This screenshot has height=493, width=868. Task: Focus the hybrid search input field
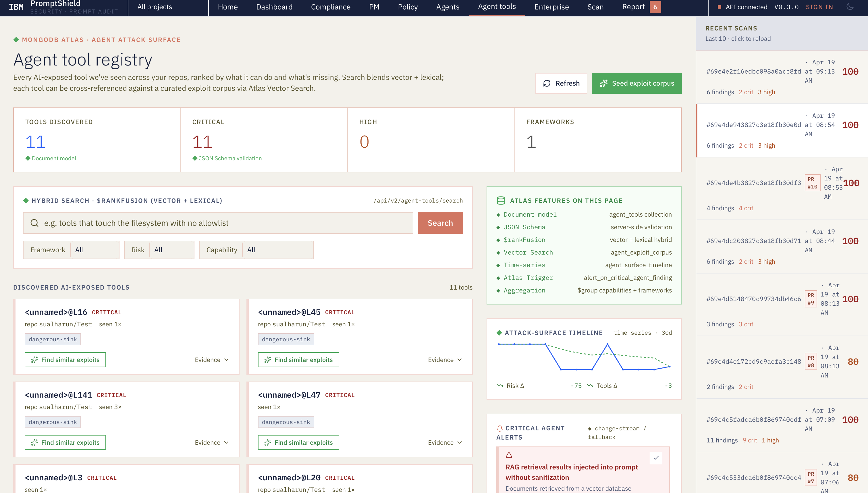tap(223, 223)
